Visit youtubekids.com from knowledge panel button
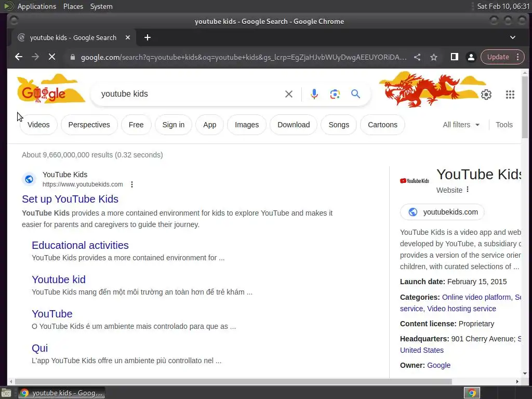532x399 pixels. point(442,212)
